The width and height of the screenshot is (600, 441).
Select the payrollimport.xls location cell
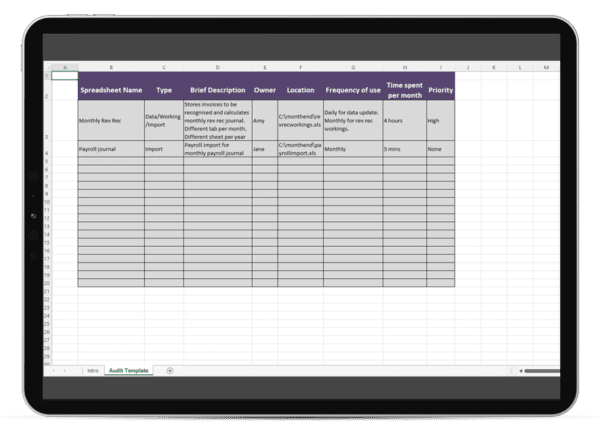coord(300,149)
